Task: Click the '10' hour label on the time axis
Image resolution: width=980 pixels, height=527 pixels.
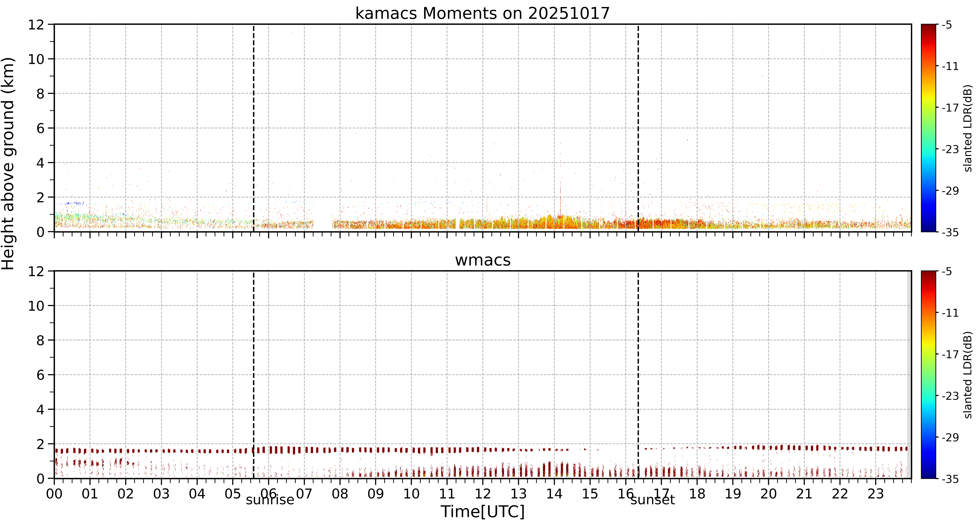Action: pos(411,494)
